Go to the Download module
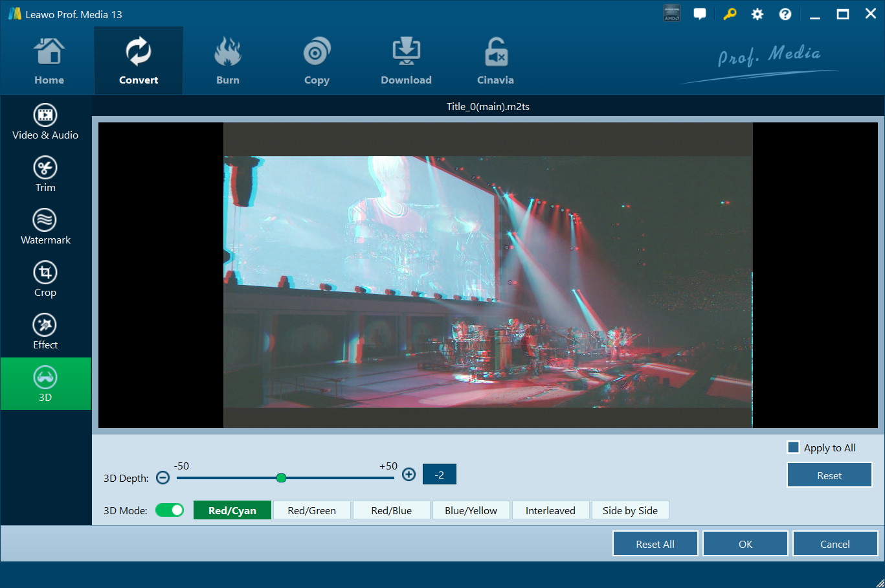 [406, 62]
